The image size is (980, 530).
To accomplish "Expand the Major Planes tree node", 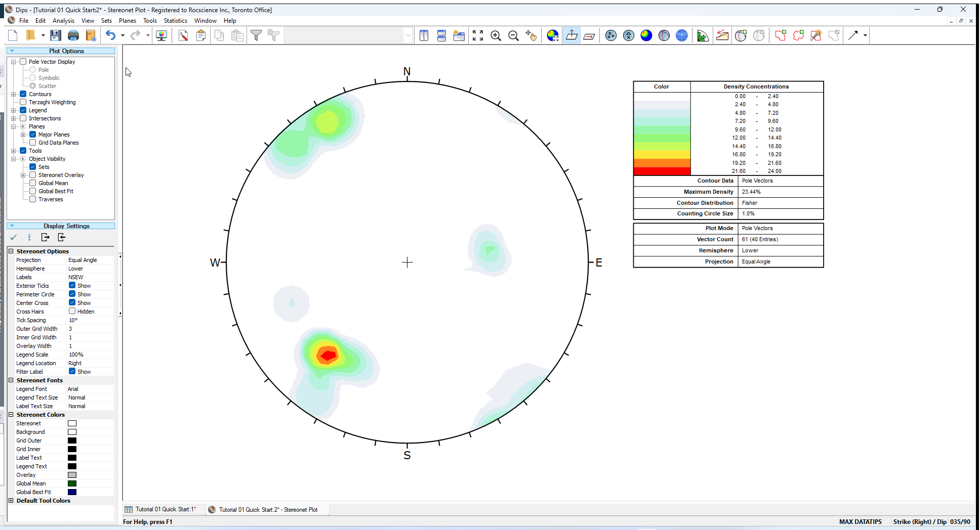I will [23, 135].
